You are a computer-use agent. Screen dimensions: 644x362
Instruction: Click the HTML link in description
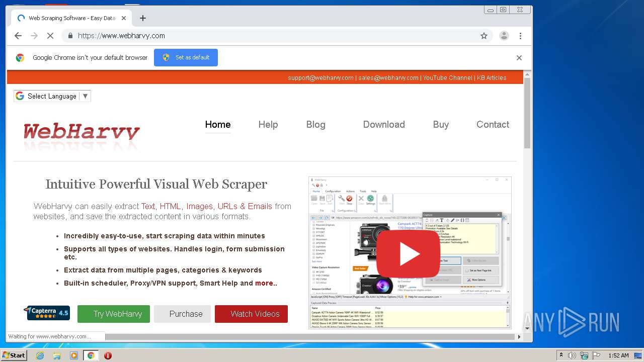171,207
